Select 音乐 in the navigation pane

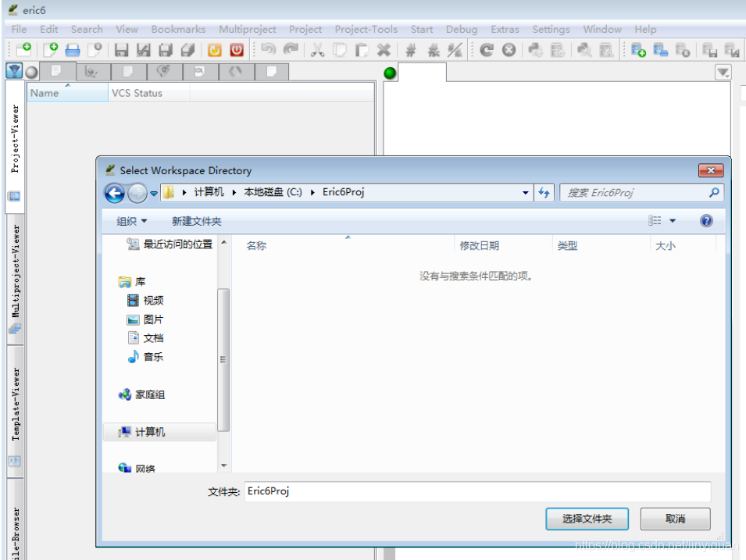[x=152, y=357]
